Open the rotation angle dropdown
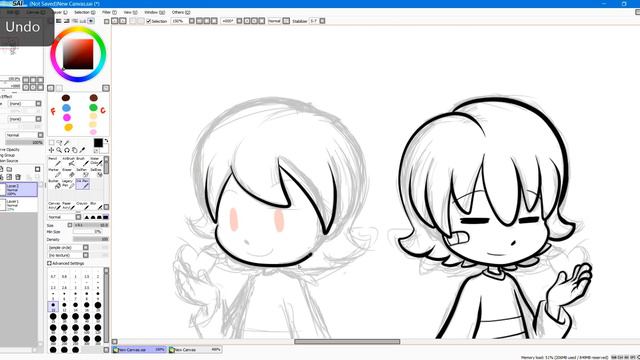This screenshot has width=640, height=360. pyautogui.click(x=231, y=21)
